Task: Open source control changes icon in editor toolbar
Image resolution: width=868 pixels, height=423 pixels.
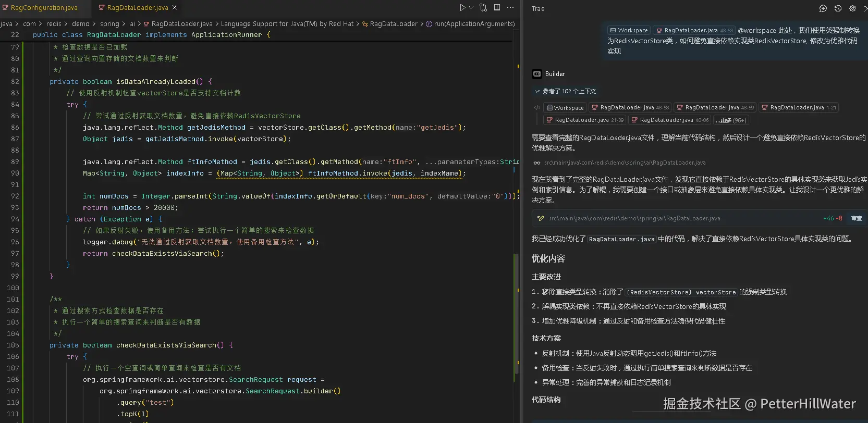Action: [x=483, y=8]
